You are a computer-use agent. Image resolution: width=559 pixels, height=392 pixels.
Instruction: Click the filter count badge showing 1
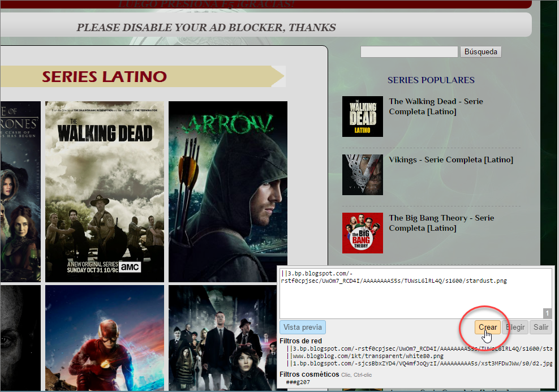pos(547,313)
